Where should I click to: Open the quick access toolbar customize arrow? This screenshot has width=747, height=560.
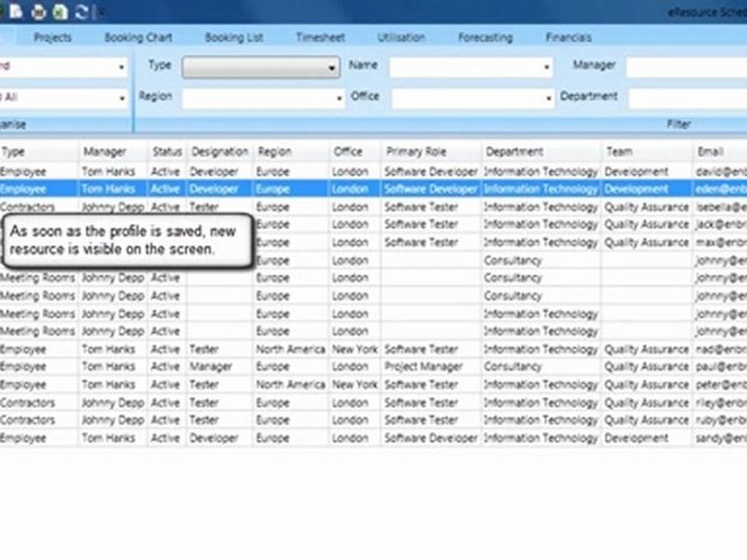[101, 12]
